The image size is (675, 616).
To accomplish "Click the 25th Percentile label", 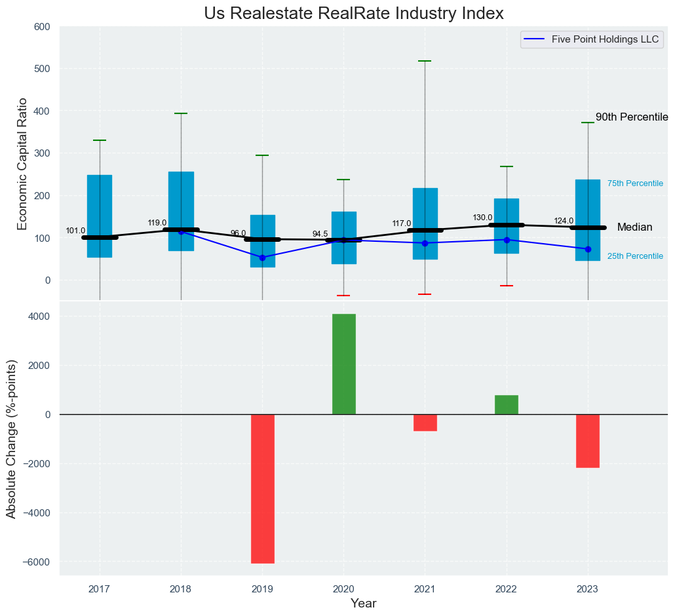I will 634,256.
